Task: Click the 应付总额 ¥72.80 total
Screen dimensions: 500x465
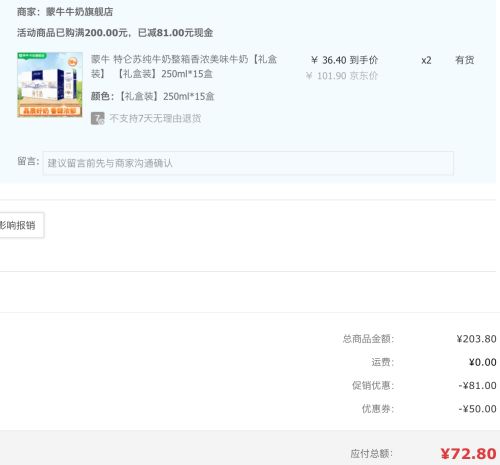Action: 468,454
